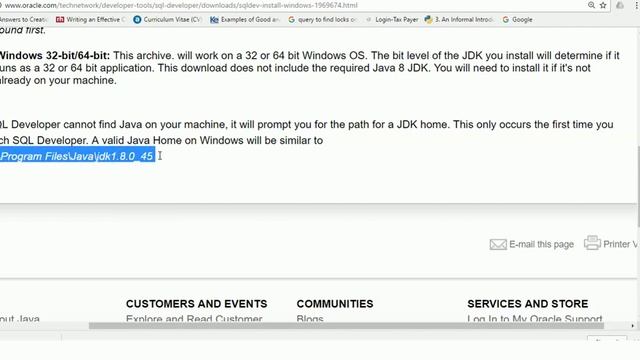Screen dimensions: 640x360
Task: Click the zoom magnifier icon in address bar
Action: [x=591, y=5]
